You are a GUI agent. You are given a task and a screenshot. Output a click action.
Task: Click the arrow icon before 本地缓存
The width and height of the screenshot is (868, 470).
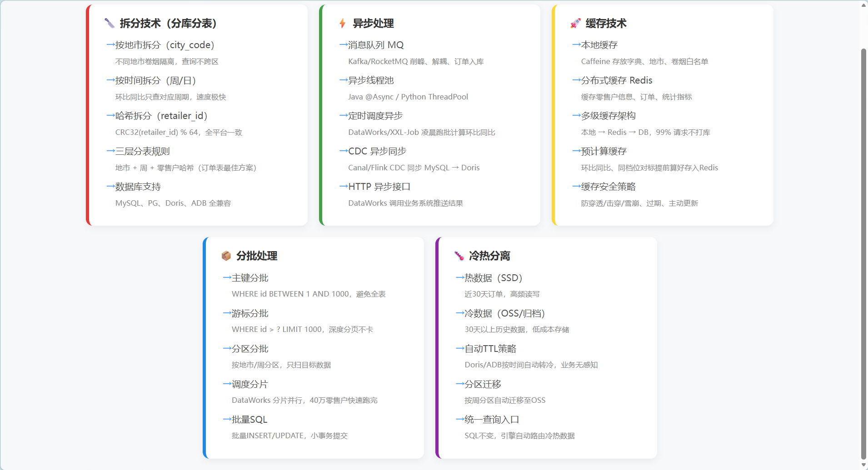click(x=576, y=45)
